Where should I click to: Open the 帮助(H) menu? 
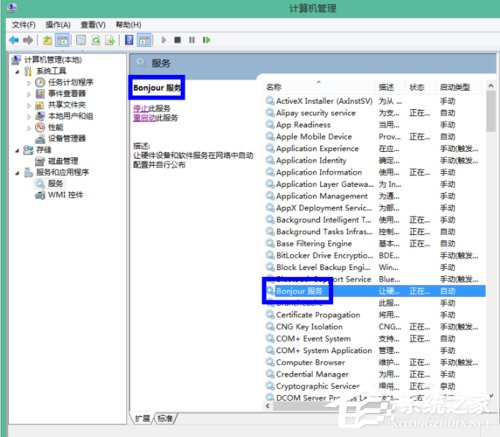coord(128,25)
